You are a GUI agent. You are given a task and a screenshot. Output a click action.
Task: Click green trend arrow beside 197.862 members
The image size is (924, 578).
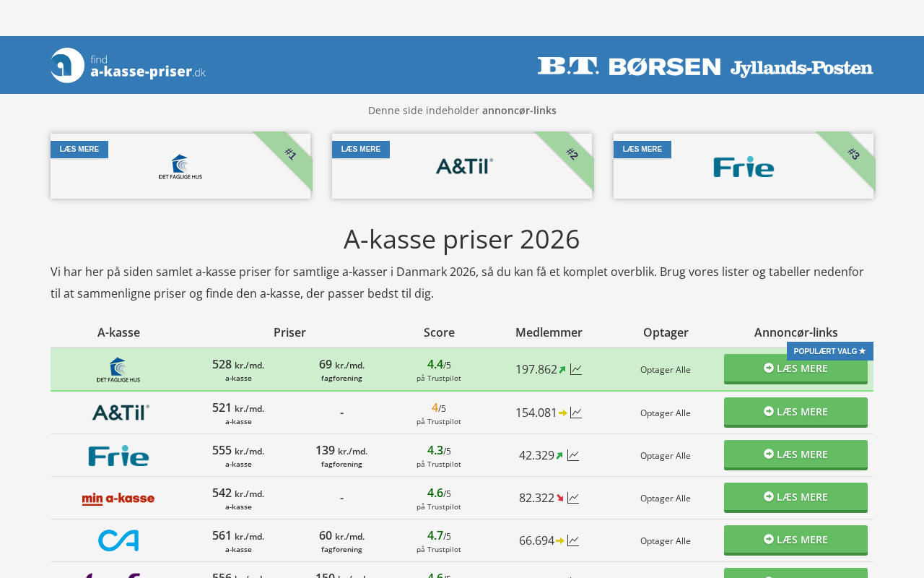[x=562, y=370]
